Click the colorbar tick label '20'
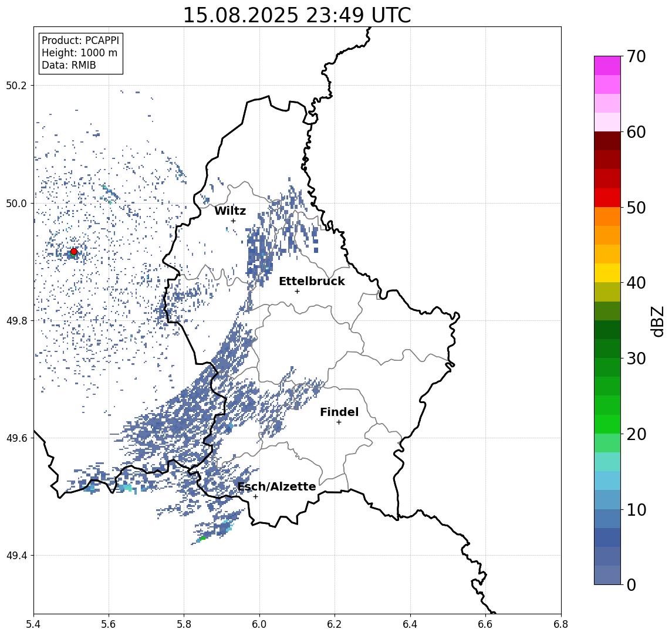Viewport: 672px width, 636px height. coord(636,434)
